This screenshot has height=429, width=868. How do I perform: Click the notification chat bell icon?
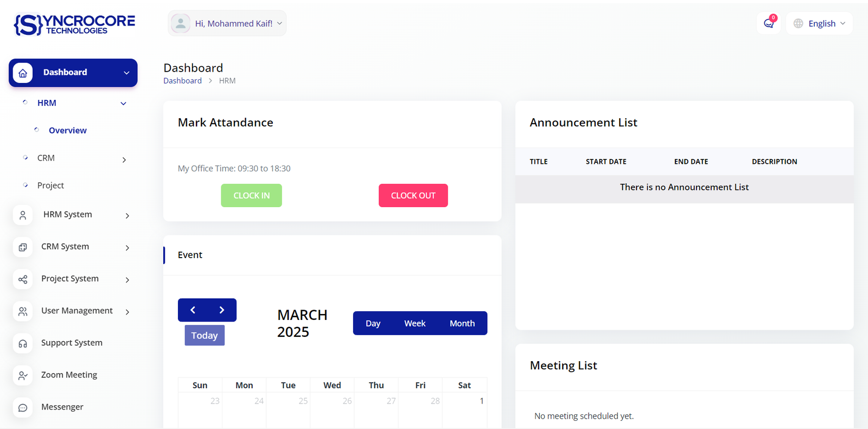[x=768, y=23]
